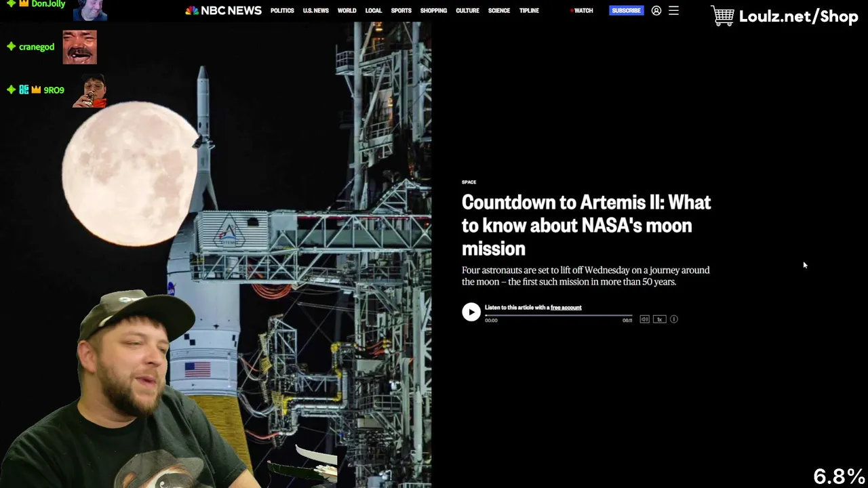Open the Tipline link

coord(529,11)
